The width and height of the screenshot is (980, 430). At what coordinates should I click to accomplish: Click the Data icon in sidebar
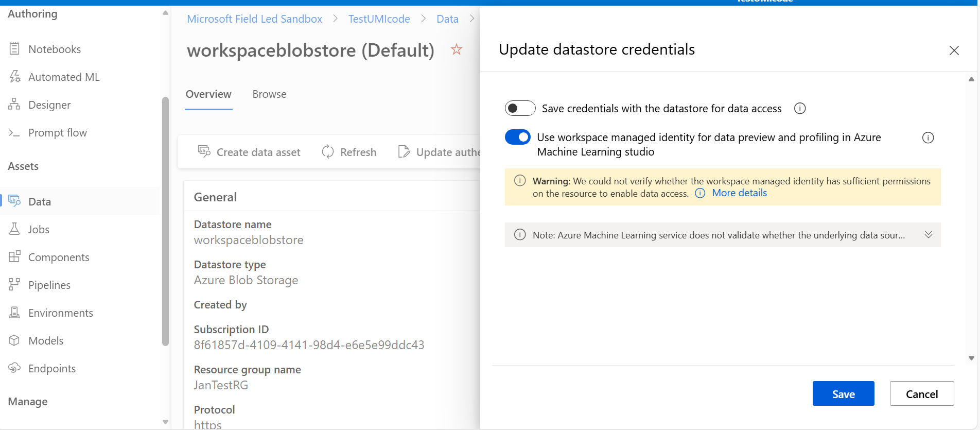(x=14, y=201)
